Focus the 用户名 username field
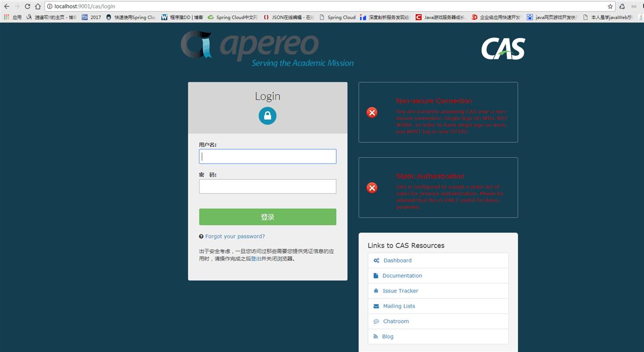The height and width of the screenshot is (352, 644). tap(267, 156)
